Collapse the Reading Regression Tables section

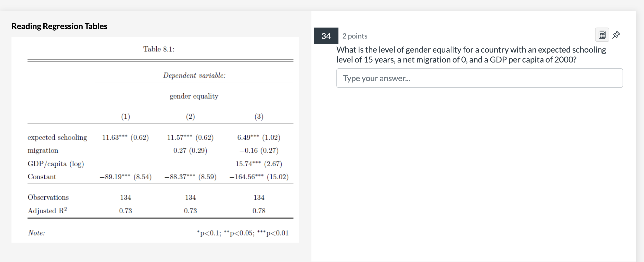pos(59,26)
